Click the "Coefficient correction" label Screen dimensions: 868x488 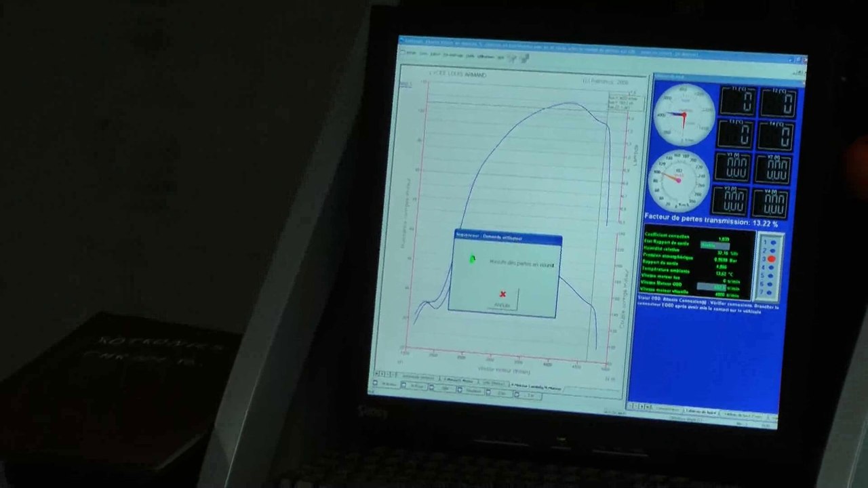click(x=669, y=236)
